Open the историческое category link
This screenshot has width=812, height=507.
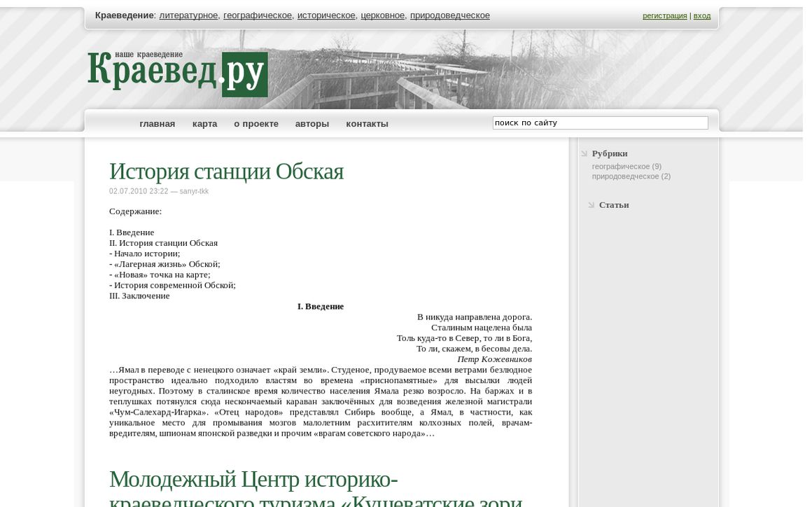pyautogui.click(x=326, y=15)
